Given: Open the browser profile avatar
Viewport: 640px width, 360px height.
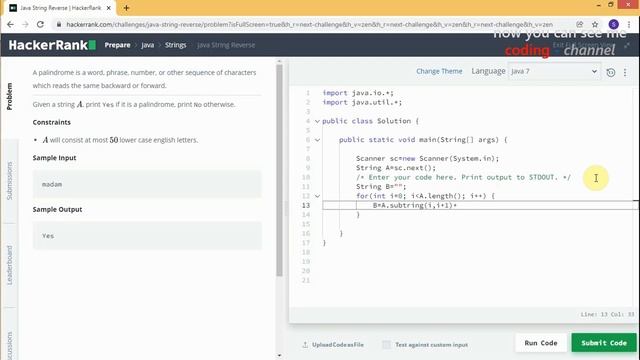Looking at the screenshot, I should pyautogui.click(x=613, y=24).
